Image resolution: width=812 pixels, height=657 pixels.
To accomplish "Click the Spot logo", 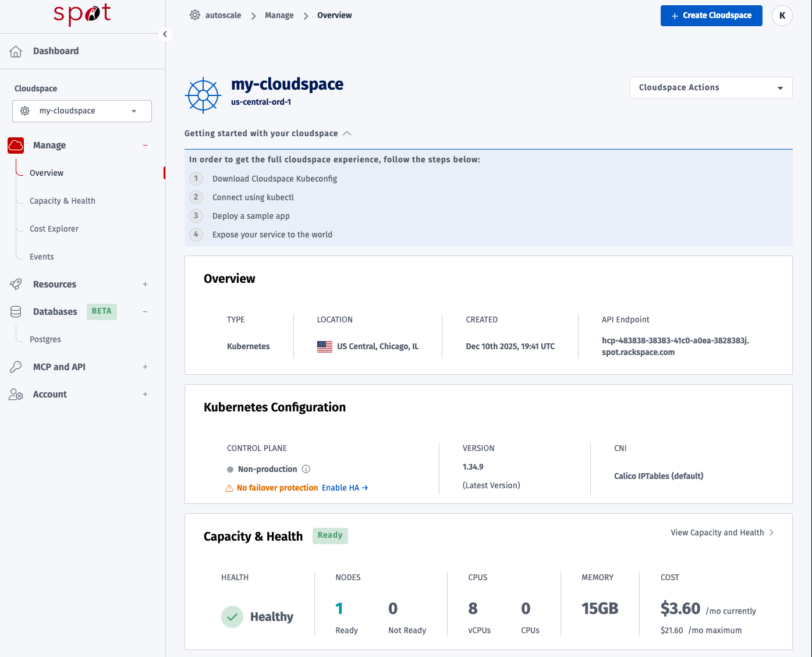I will point(82,14).
